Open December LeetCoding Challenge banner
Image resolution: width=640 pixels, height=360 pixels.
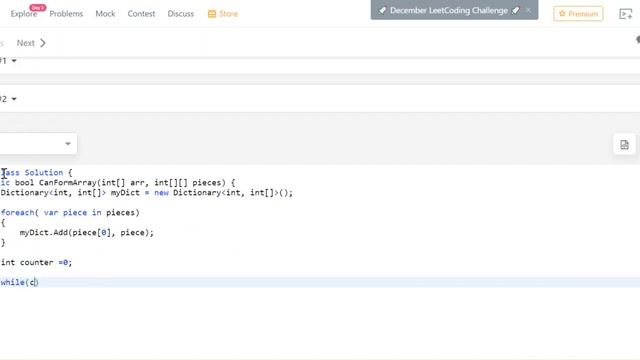click(449, 11)
